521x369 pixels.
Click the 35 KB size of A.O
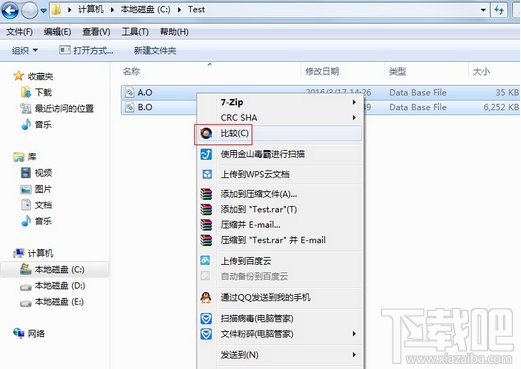(x=507, y=92)
